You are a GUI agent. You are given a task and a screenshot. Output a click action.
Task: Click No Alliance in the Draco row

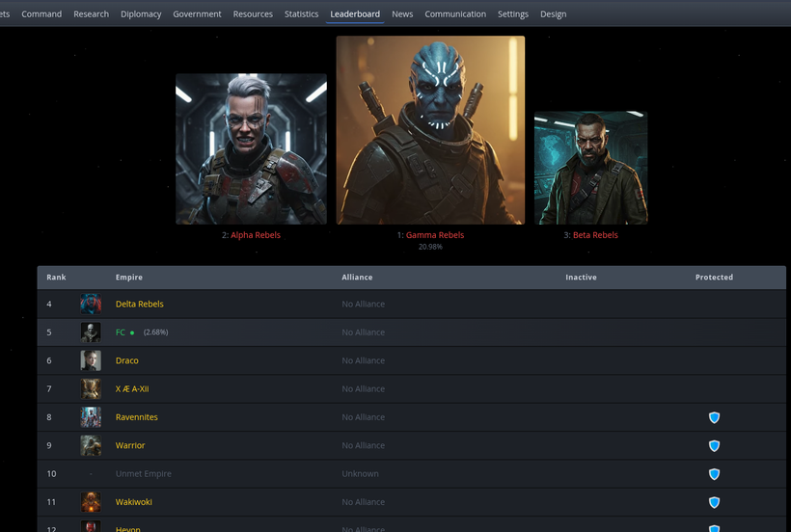pyautogui.click(x=364, y=360)
